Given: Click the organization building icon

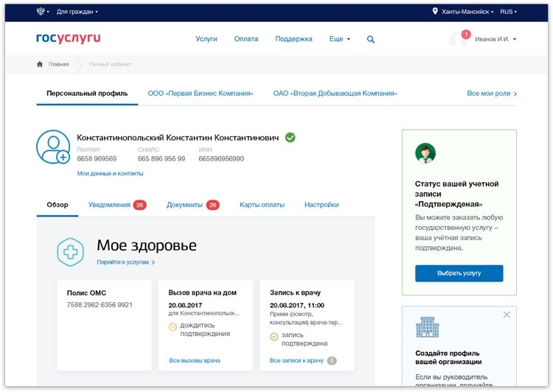Looking at the screenshot, I should [428, 327].
